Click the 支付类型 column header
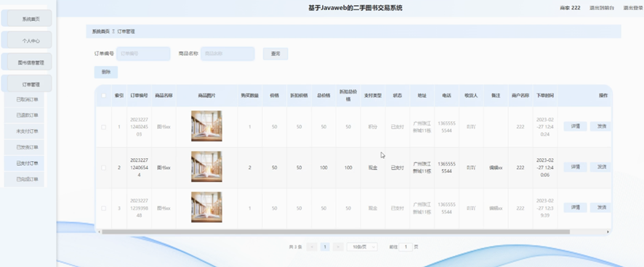644x267 pixels. [373, 96]
